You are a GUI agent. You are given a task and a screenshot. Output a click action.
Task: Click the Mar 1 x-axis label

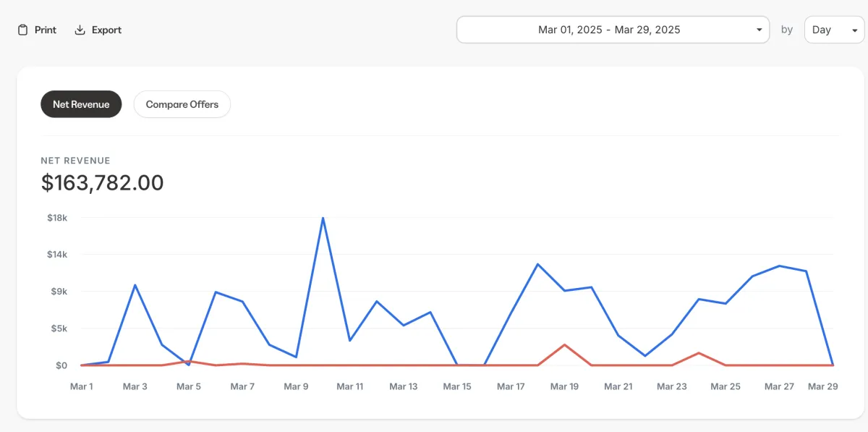[x=81, y=386]
